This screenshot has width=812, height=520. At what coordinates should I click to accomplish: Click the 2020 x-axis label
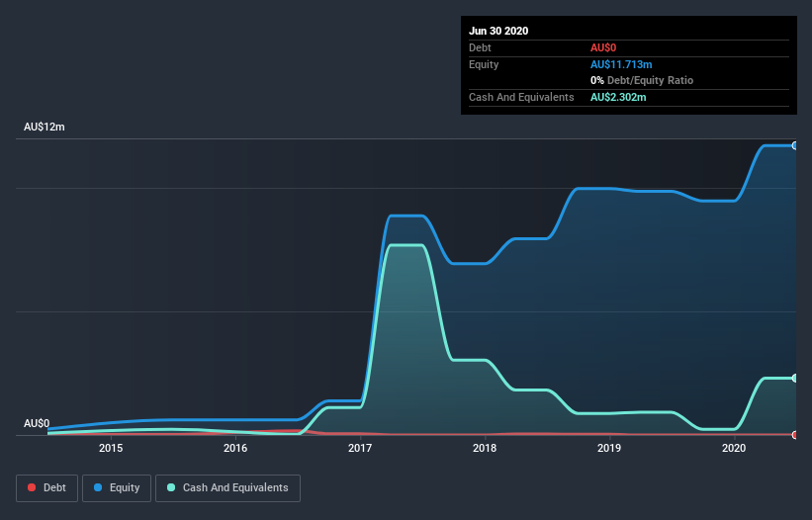(734, 448)
